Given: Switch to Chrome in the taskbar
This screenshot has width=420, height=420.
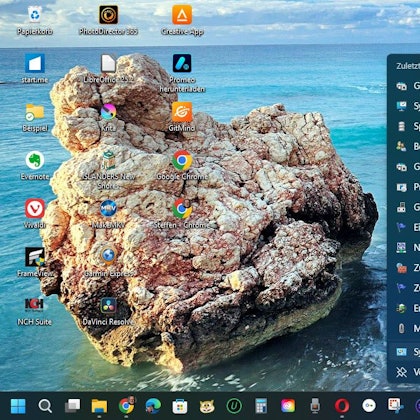Looking at the screenshot, I should click(127, 405).
